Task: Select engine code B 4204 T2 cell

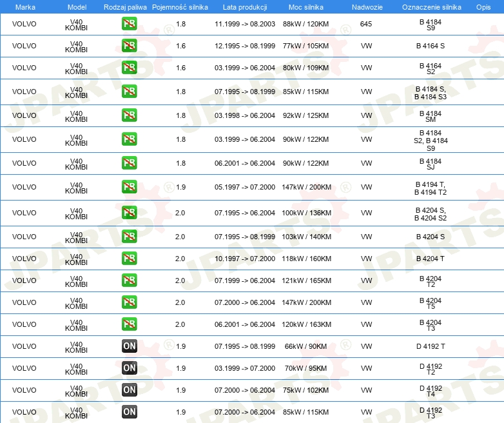Action: point(431,281)
